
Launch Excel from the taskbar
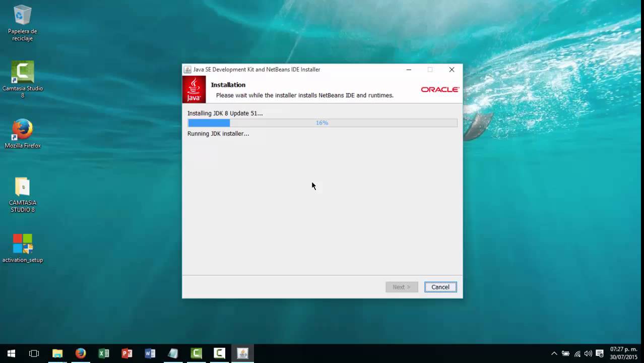[x=104, y=353]
